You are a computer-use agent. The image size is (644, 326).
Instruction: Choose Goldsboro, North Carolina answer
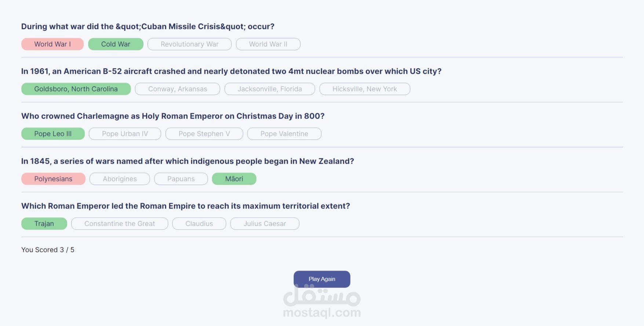point(76,89)
